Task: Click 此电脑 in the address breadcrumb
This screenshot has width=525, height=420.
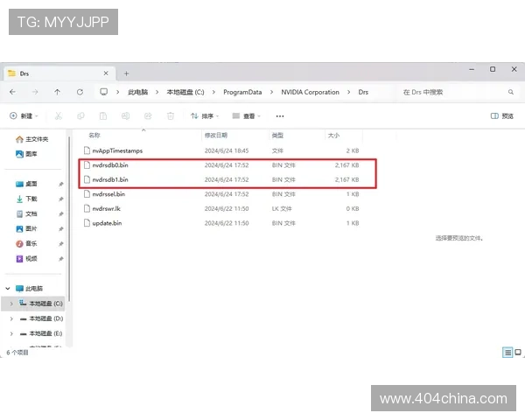Action: [x=138, y=92]
